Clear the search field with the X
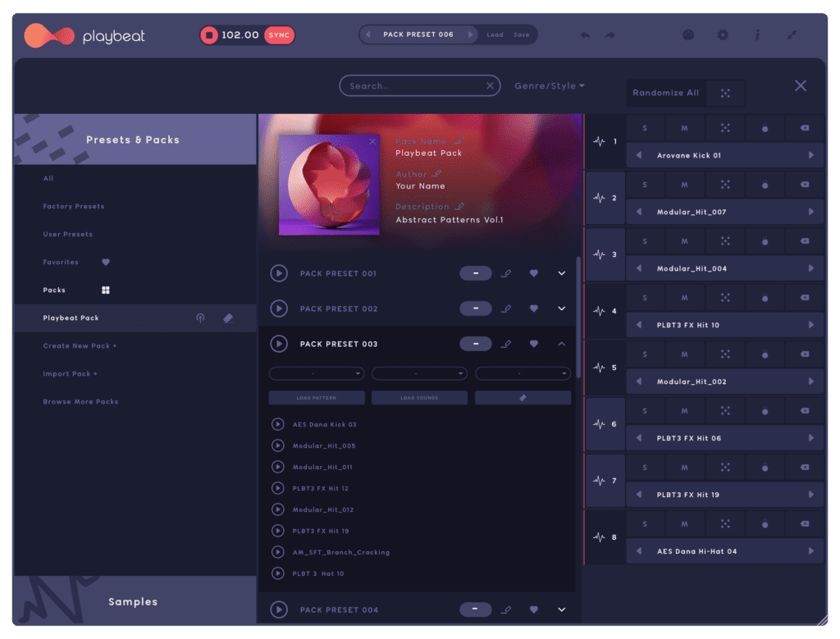The image size is (840, 639). coord(490,85)
